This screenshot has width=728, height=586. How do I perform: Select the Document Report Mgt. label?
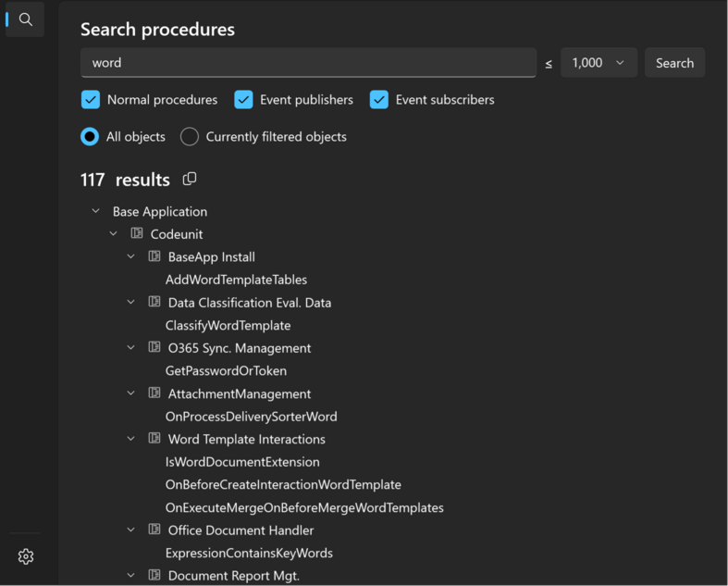(x=234, y=576)
